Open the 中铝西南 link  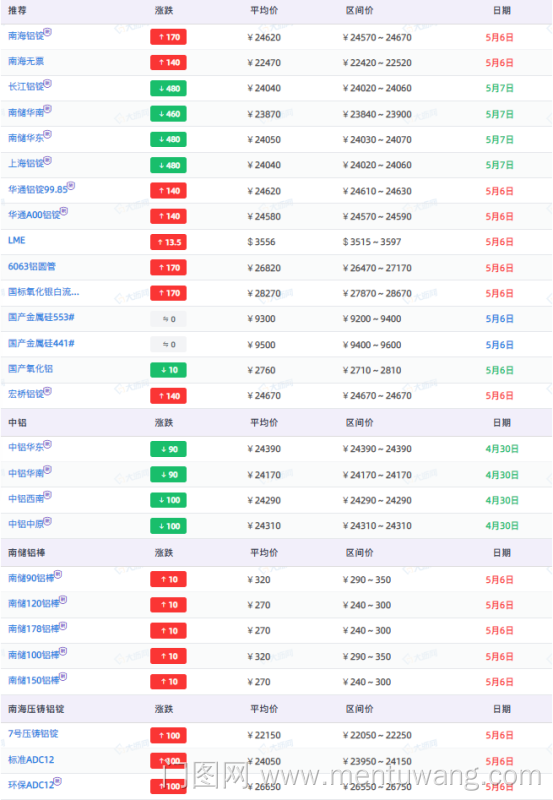click(26, 499)
